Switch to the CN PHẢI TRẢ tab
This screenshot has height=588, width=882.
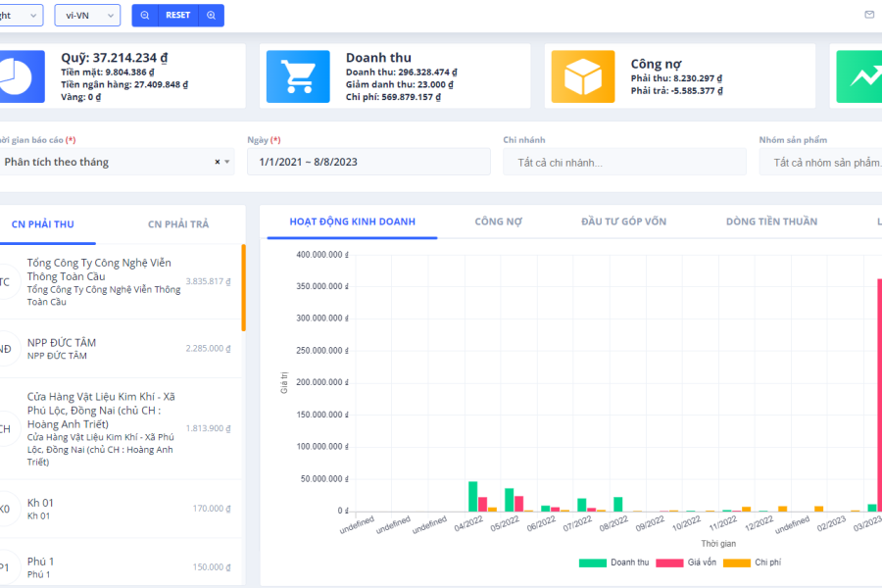(177, 224)
